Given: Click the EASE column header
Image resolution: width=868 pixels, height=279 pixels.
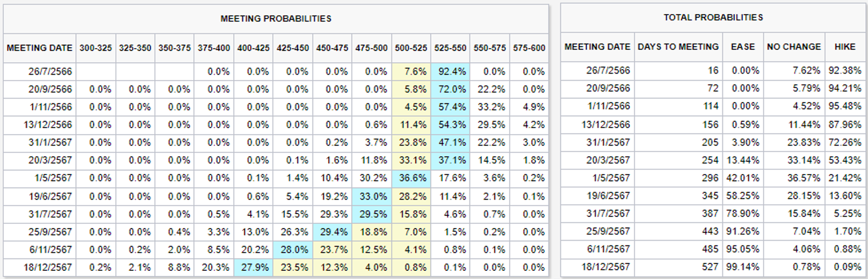Looking at the screenshot, I should pyautogui.click(x=742, y=47).
